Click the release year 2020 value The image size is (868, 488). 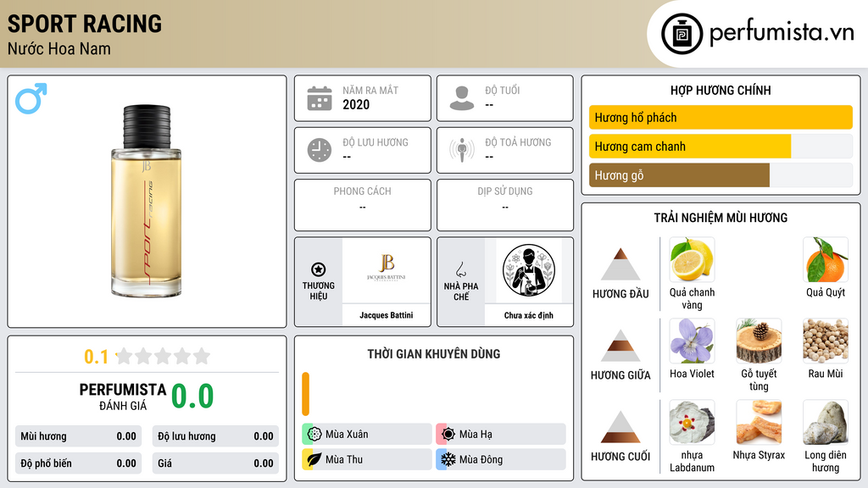pyautogui.click(x=356, y=104)
